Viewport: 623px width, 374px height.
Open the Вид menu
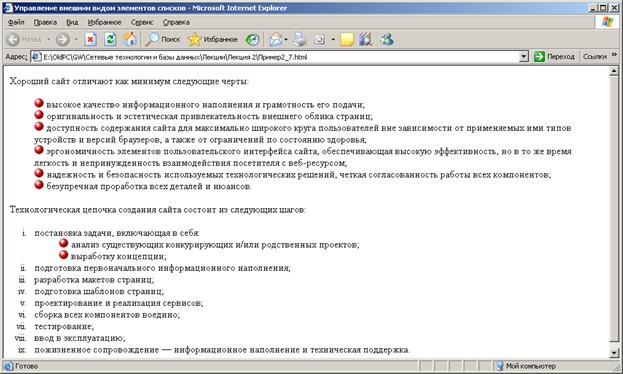tap(72, 22)
